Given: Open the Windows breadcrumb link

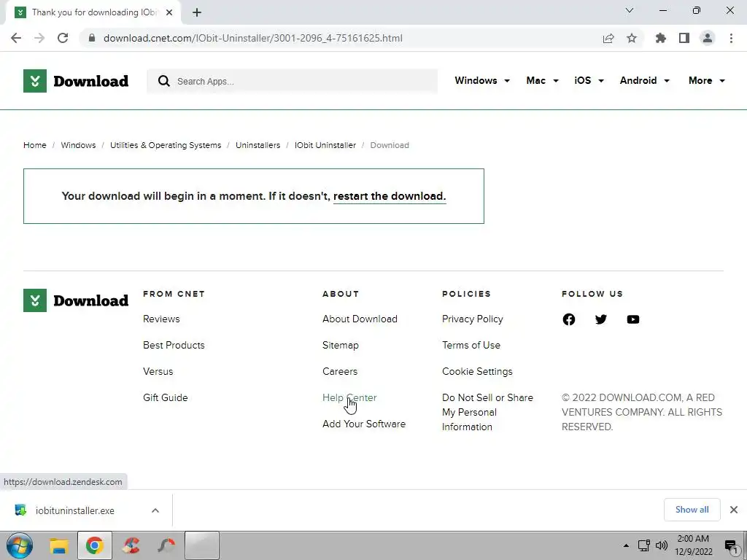Looking at the screenshot, I should point(78,145).
